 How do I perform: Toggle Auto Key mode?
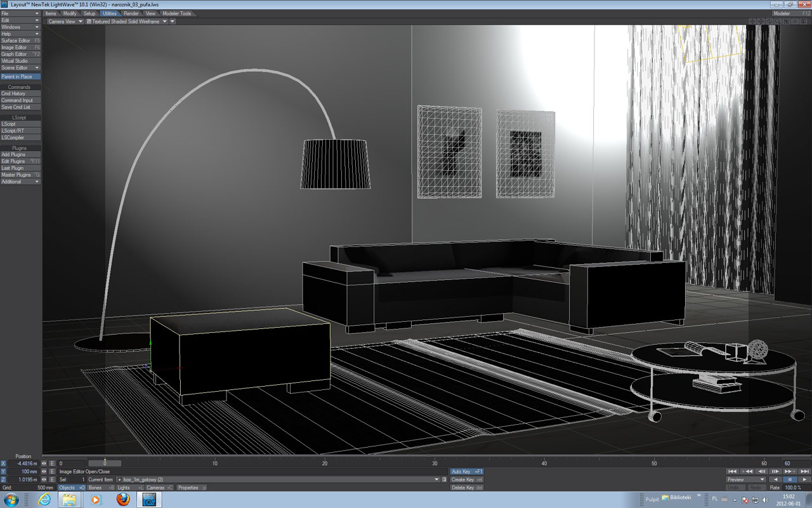(x=467, y=471)
